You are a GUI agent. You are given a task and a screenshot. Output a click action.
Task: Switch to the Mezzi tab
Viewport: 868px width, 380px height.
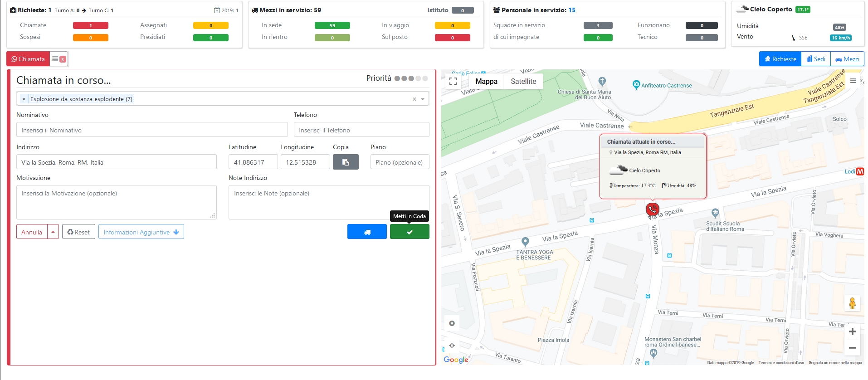click(x=847, y=59)
